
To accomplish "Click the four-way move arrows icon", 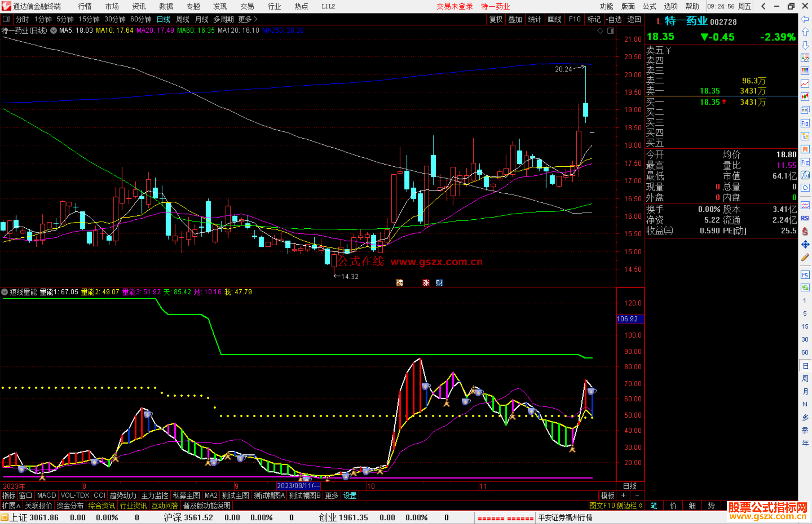I will pos(805,245).
